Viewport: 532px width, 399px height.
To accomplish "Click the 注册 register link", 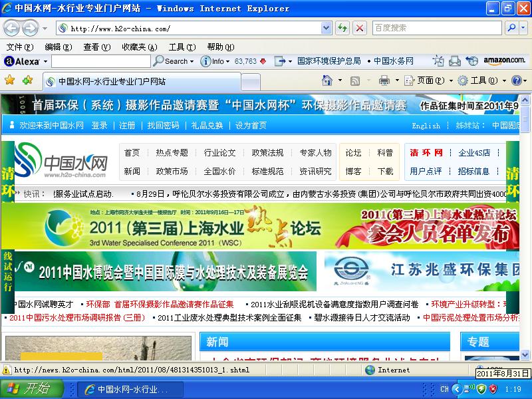I will pos(127,126).
